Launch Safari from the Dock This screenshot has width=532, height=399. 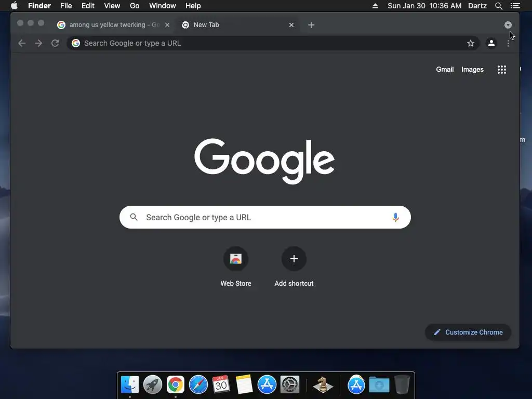[198, 384]
